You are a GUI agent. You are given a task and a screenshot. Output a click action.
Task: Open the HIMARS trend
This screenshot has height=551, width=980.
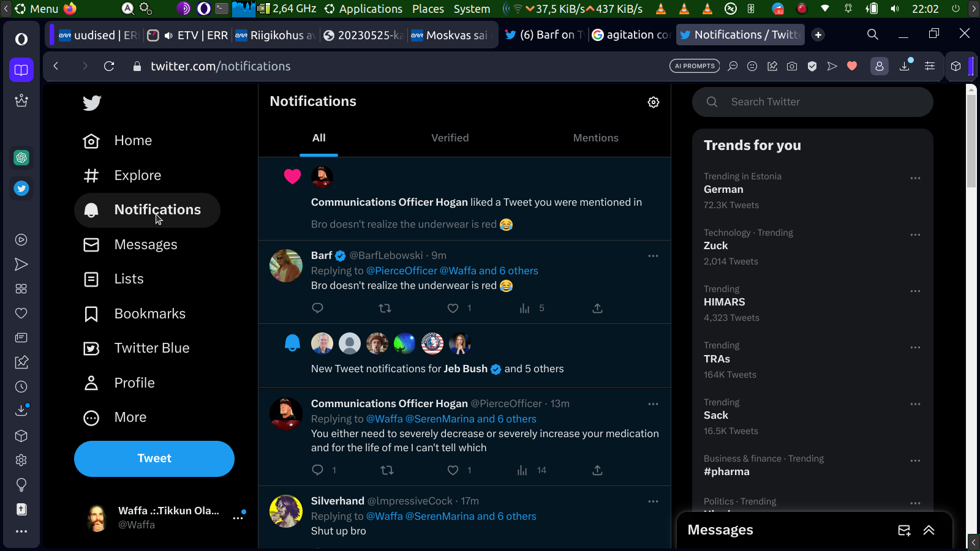tap(813, 303)
